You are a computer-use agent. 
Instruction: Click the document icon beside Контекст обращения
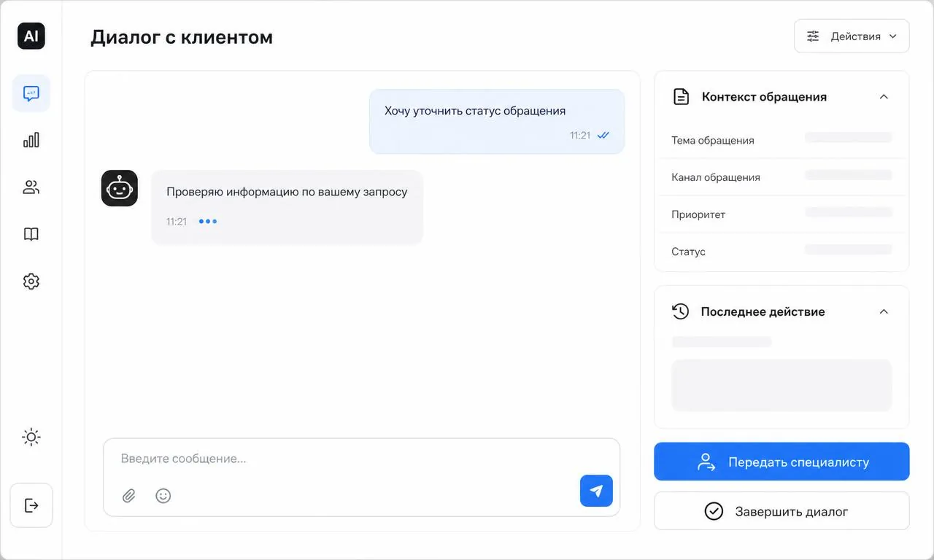[x=681, y=97]
